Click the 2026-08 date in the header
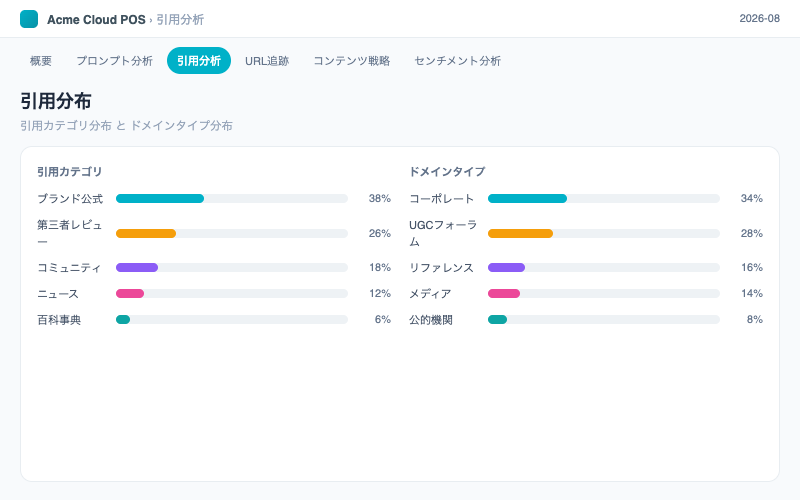 tap(760, 18)
